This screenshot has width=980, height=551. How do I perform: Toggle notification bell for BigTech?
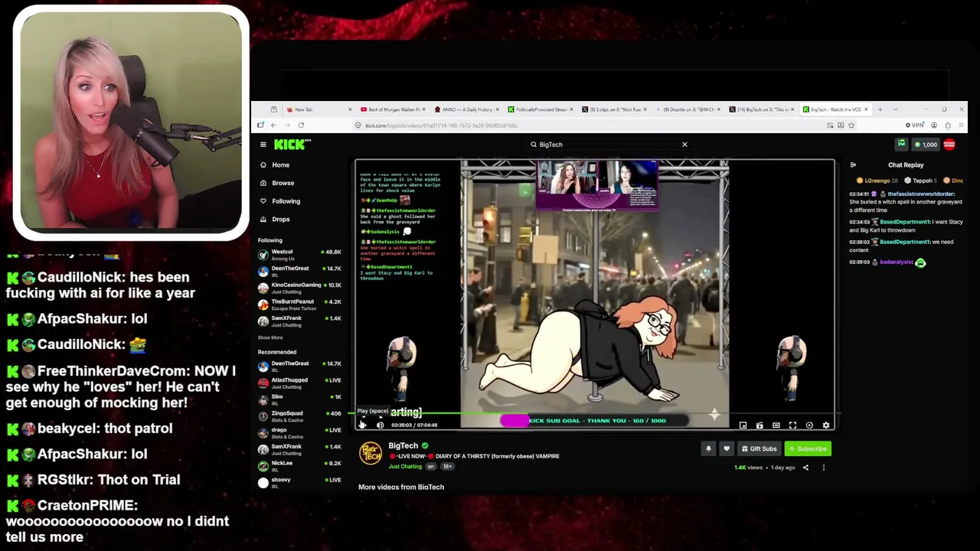click(708, 448)
